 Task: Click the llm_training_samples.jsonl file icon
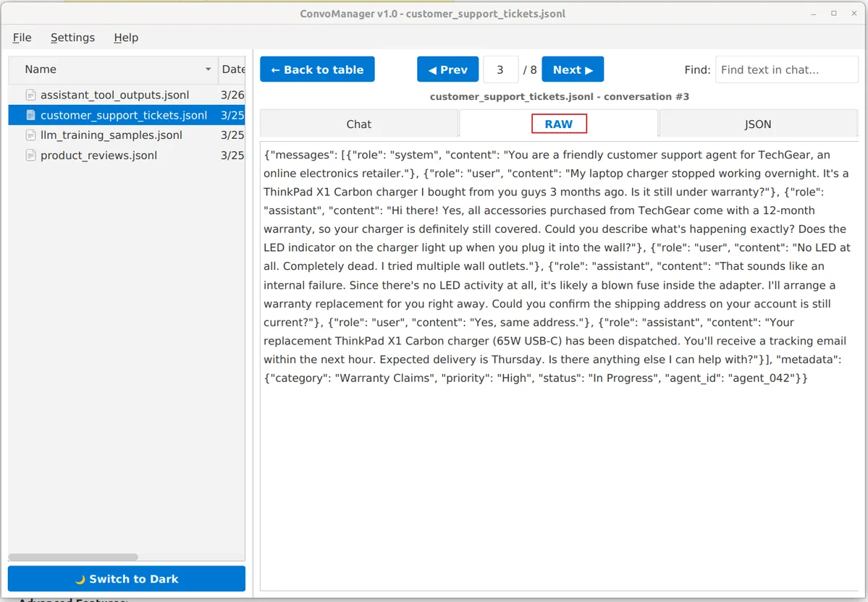click(x=30, y=135)
